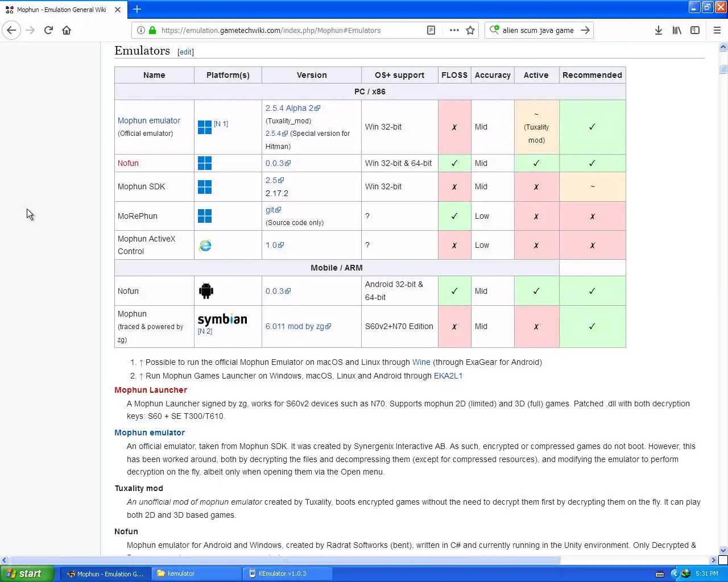Show site information via the info icon
Viewport: 728px width, 582px height.
click(140, 30)
